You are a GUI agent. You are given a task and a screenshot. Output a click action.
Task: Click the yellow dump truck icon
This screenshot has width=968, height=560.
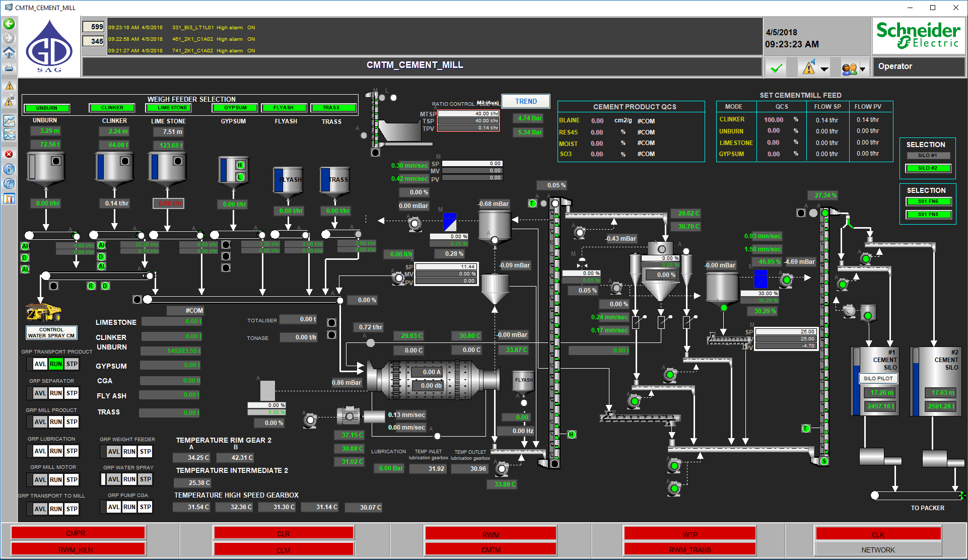(x=44, y=312)
